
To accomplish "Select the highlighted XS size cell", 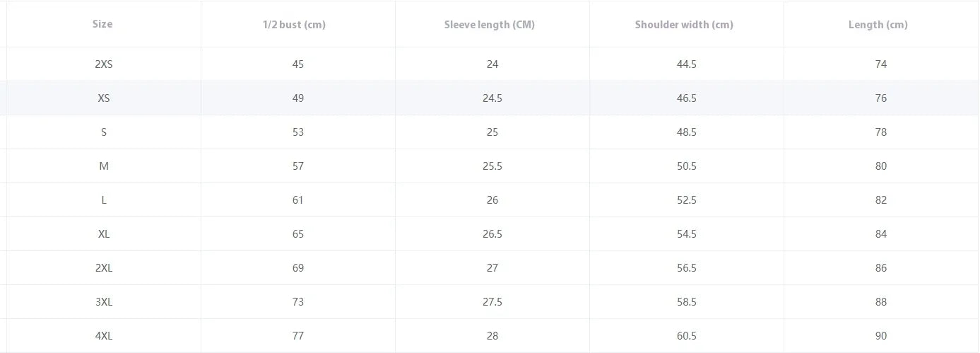I will click(104, 98).
